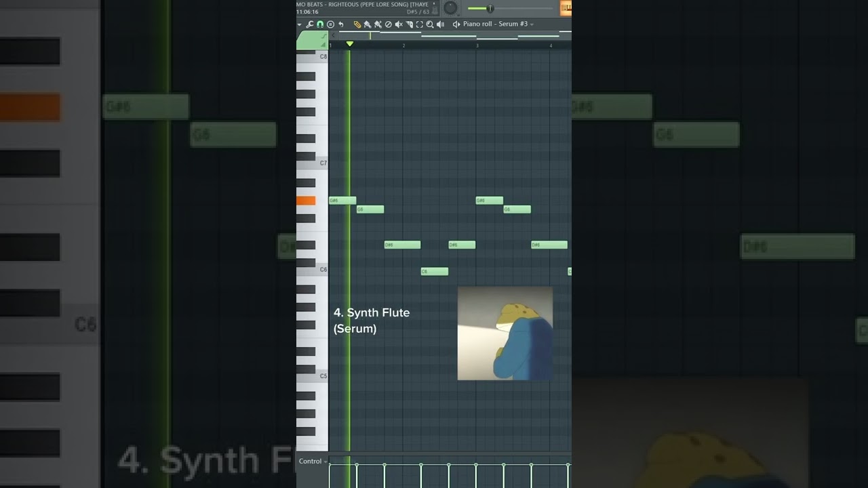The height and width of the screenshot is (488, 868).
Task: Select the D#6 note right after C6
Action: [462, 245]
